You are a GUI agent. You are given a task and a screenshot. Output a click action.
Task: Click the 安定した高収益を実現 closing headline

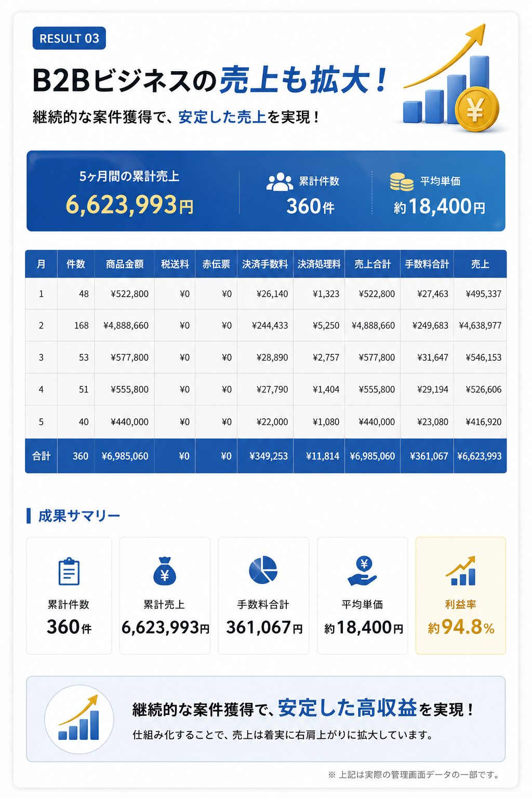click(x=302, y=709)
